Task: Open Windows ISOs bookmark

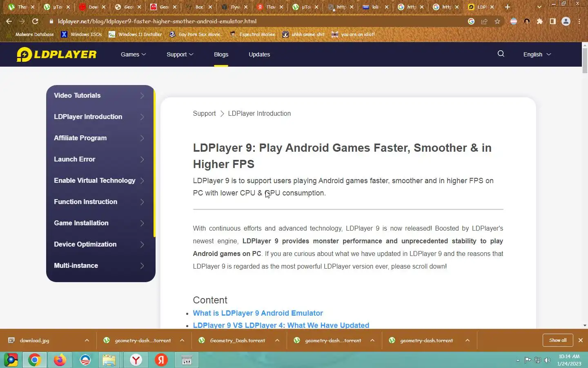Action: pyautogui.click(x=82, y=34)
